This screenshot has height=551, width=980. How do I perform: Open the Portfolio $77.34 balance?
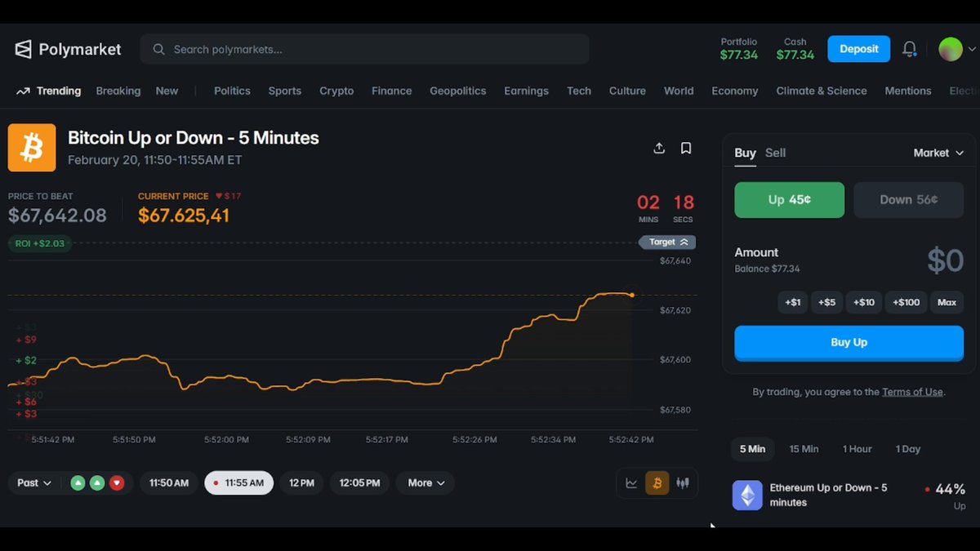pos(739,49)
